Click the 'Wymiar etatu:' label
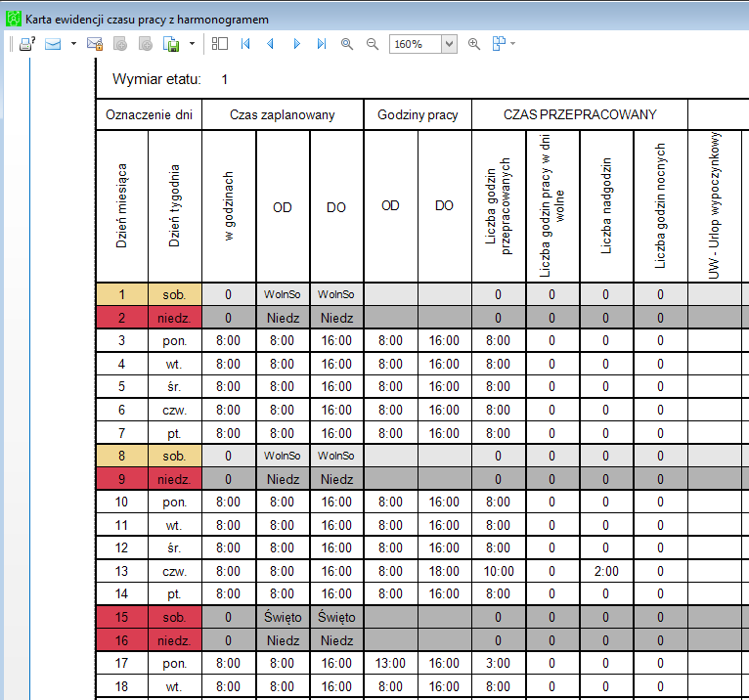This screenshot has width=749, height=700. pos(156,79)
